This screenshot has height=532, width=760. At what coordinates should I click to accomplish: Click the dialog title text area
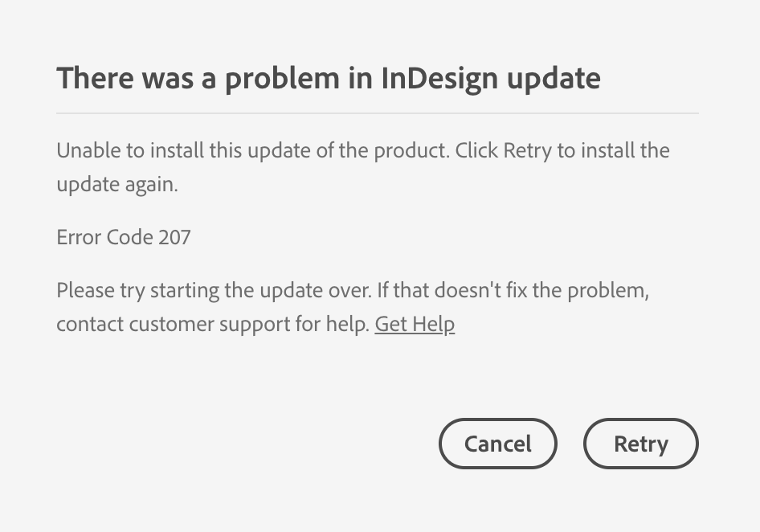(x=328, y=77)
